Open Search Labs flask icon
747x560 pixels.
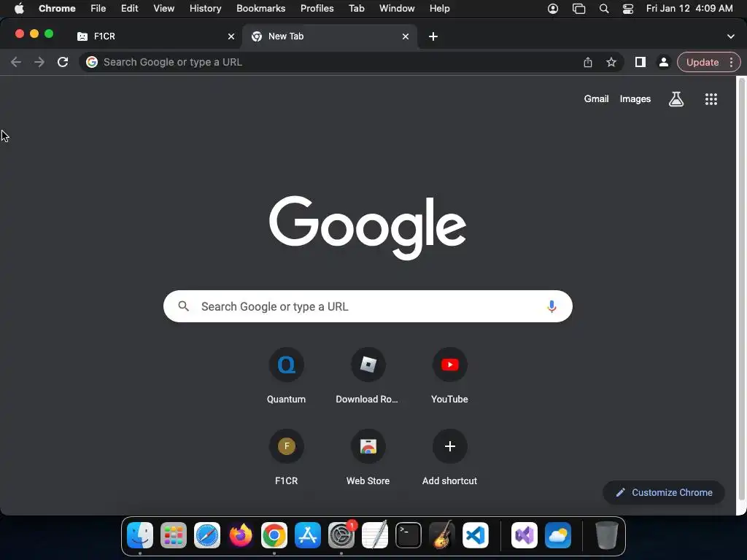click(x=676, y=99)
